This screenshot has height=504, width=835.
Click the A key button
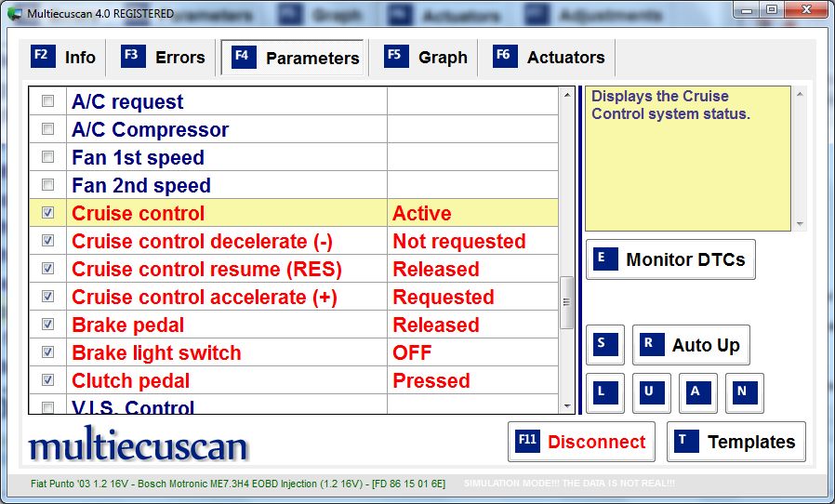tap(698, 393)
